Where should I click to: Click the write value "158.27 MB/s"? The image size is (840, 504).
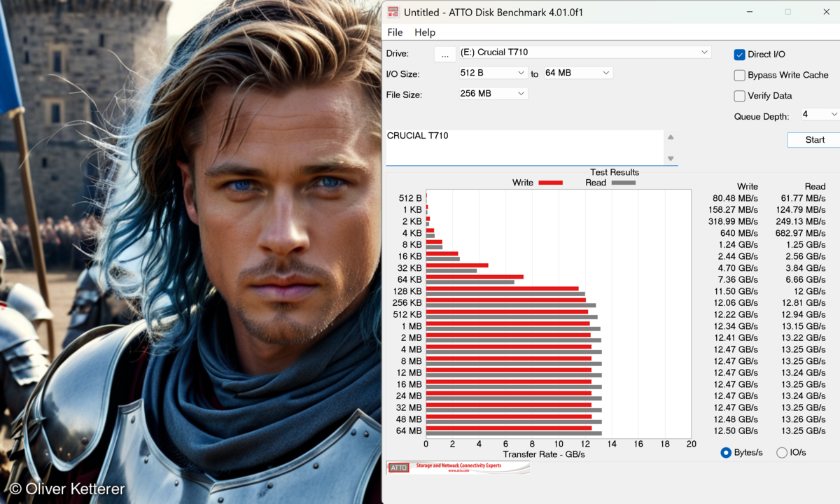pos(733,210)
